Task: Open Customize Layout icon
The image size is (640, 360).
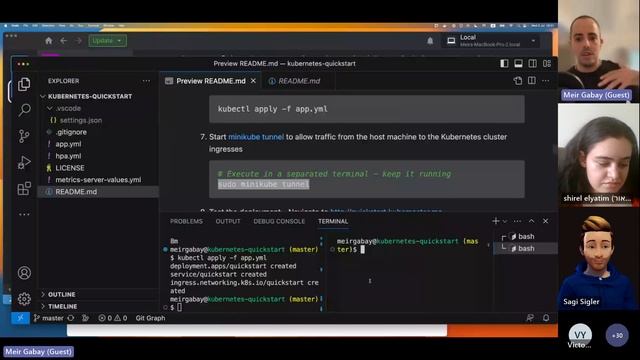Action: click(x=547, y=63)
